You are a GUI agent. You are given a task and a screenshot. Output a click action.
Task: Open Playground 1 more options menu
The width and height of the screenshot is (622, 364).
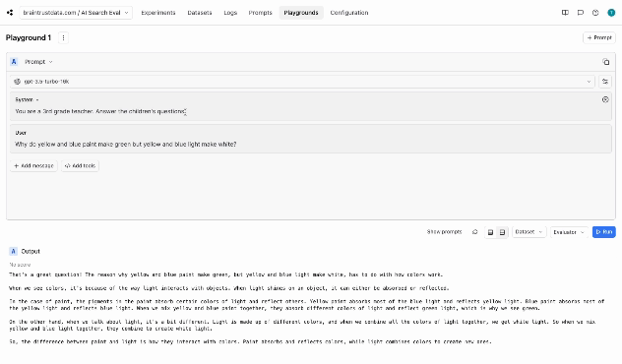63,37
